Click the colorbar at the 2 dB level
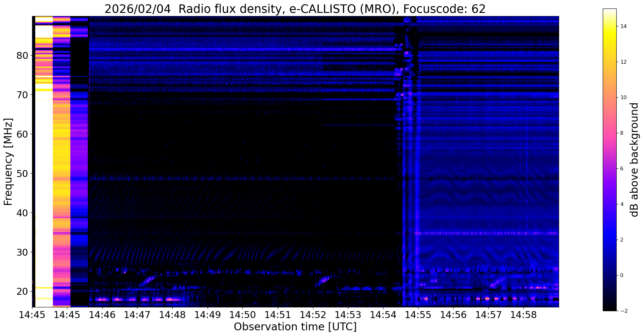 point(609,240)
